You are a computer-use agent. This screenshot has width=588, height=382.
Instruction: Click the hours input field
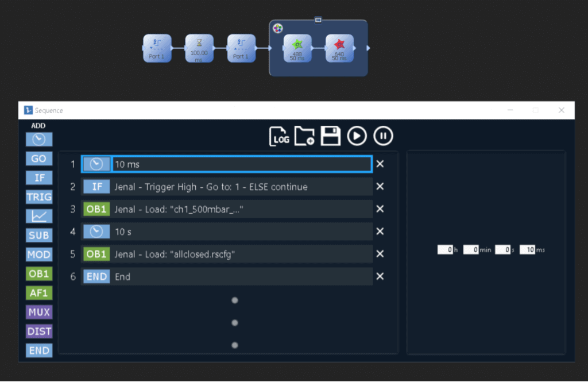point(445,250)
